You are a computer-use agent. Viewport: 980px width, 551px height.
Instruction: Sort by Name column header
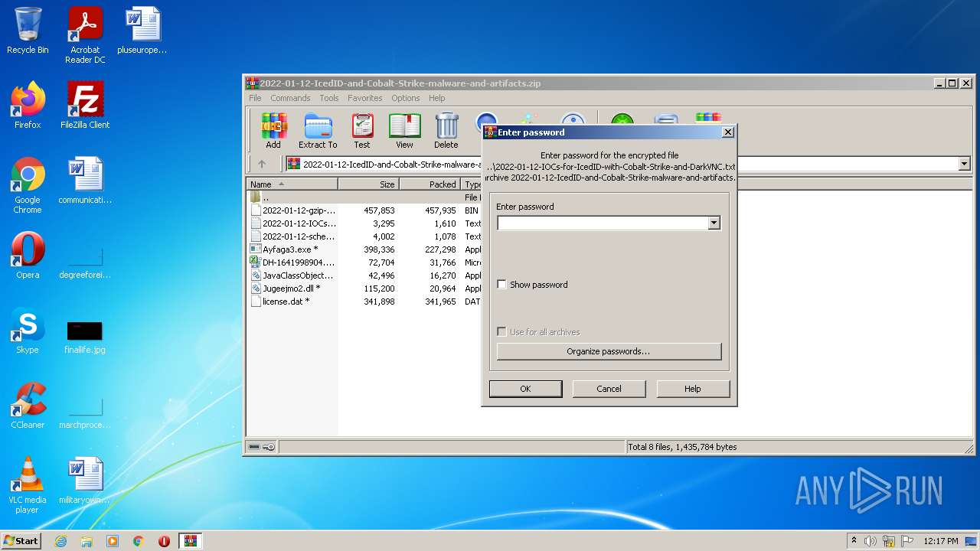(x=292, y=184)
